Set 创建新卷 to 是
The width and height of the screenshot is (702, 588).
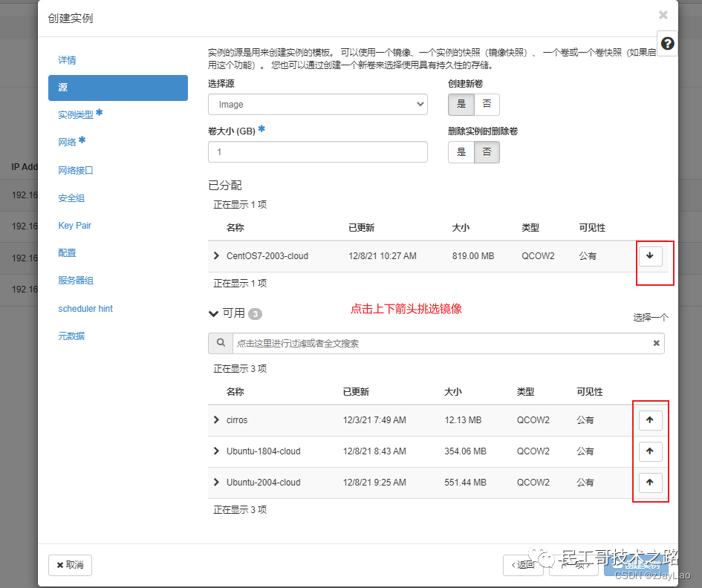point(461,104)
